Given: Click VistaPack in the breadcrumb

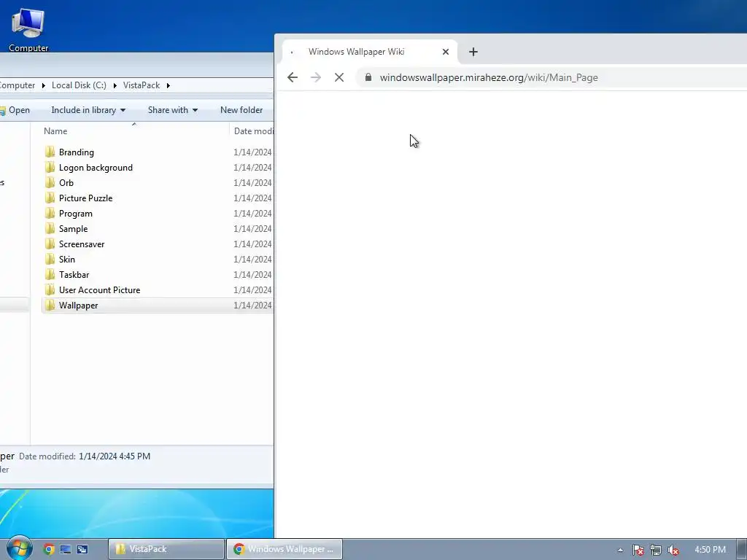Looking at the screenshot, I should pos(142,85).
